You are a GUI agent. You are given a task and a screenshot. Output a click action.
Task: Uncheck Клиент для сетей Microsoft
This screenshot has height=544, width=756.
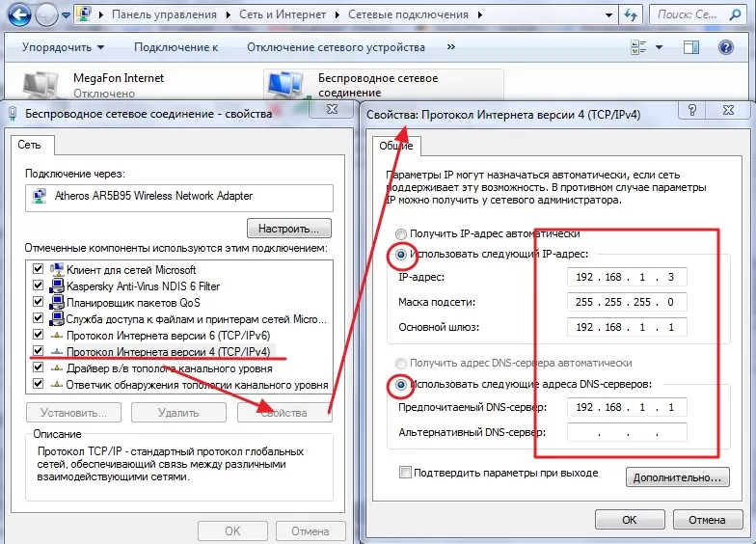click(39, 268)
